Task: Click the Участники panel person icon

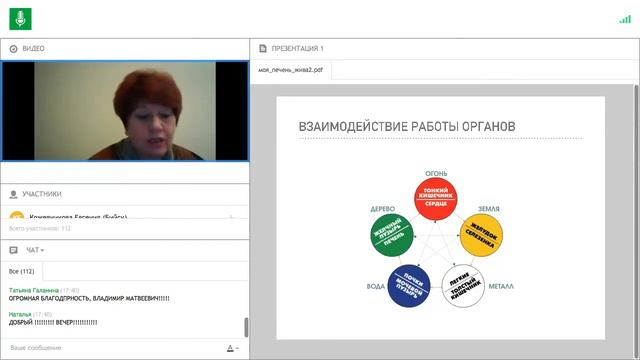Action: click(13, 194)
